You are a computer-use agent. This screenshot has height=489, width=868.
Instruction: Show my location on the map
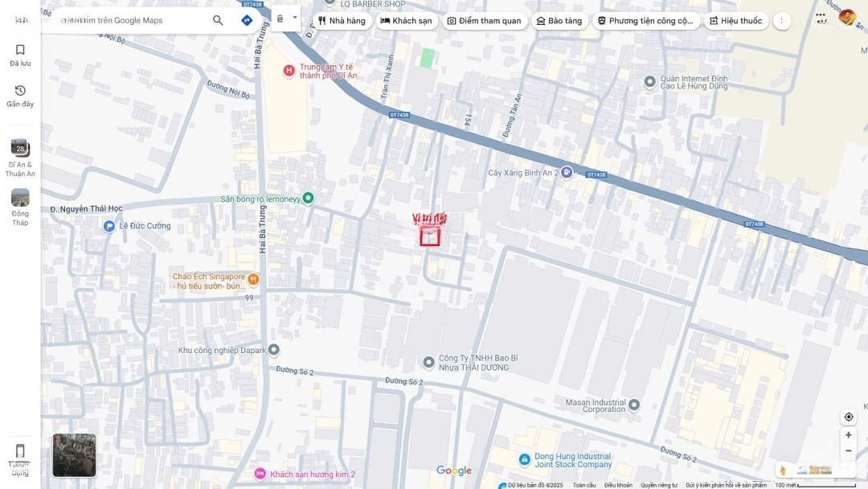pos(848,417)
